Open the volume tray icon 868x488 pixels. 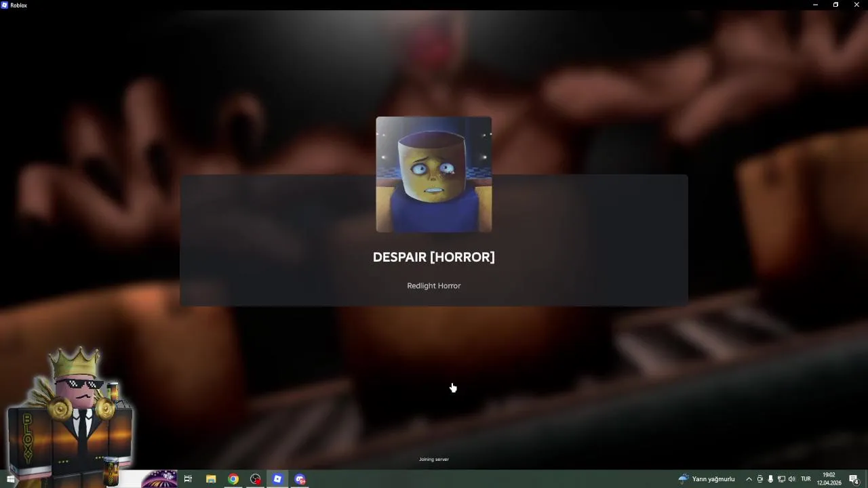pyautogui.click(x=791, y=479)
